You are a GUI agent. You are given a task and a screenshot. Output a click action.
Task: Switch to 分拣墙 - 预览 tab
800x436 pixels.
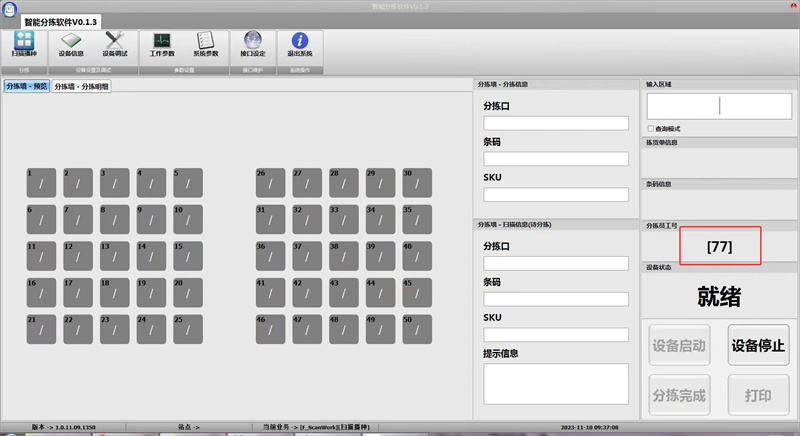[x=27, y=86]
